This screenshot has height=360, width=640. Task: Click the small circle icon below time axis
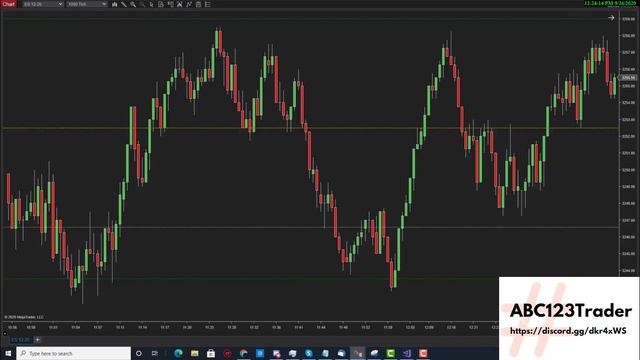[x=5, y=333]
